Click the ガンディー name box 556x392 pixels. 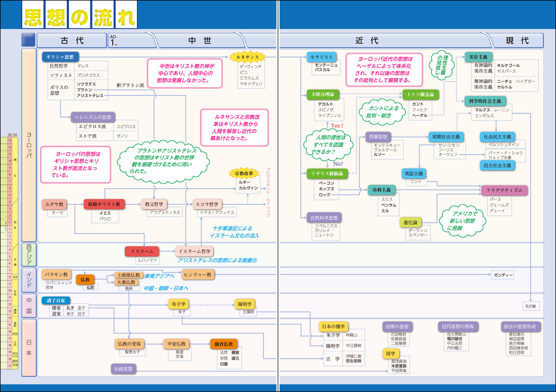click(x=503, y=275)
